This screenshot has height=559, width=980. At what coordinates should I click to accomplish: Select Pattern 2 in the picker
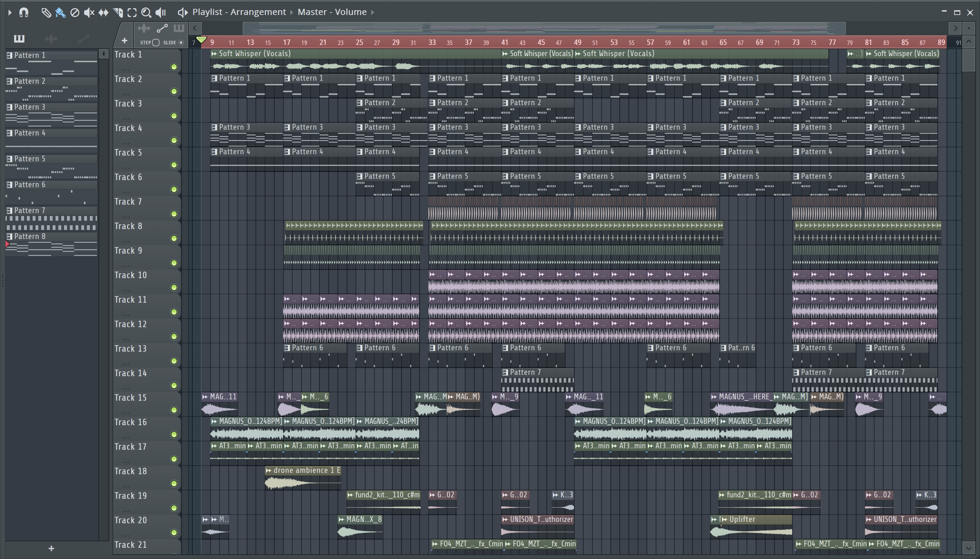pos(51,88)
